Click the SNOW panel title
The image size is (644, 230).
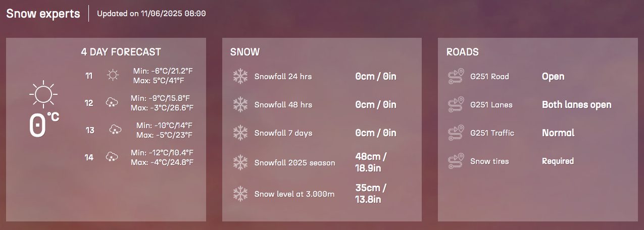tap(245, 52)
